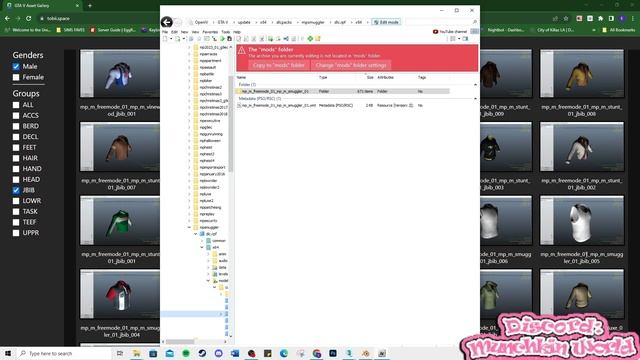The image size is (640, 360).
Task: Expand the common node in the tree
Action: click(x=202, y=241)
